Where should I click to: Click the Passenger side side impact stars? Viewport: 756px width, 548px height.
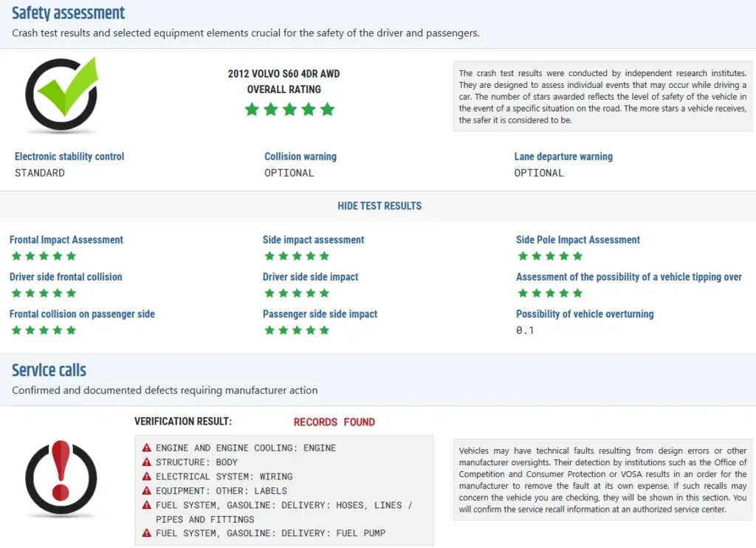297,330
